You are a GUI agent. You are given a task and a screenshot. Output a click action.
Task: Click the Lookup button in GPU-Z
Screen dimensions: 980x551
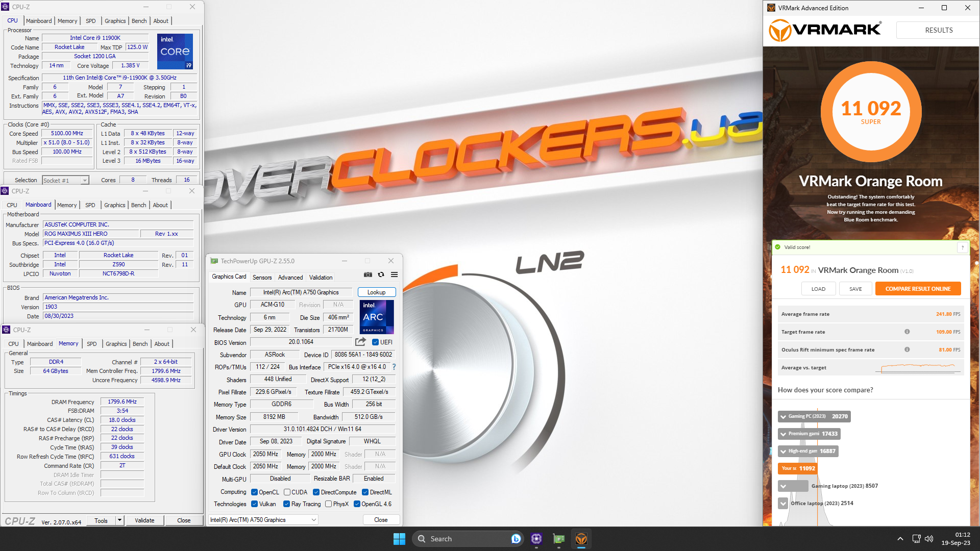tap(376, 292)
